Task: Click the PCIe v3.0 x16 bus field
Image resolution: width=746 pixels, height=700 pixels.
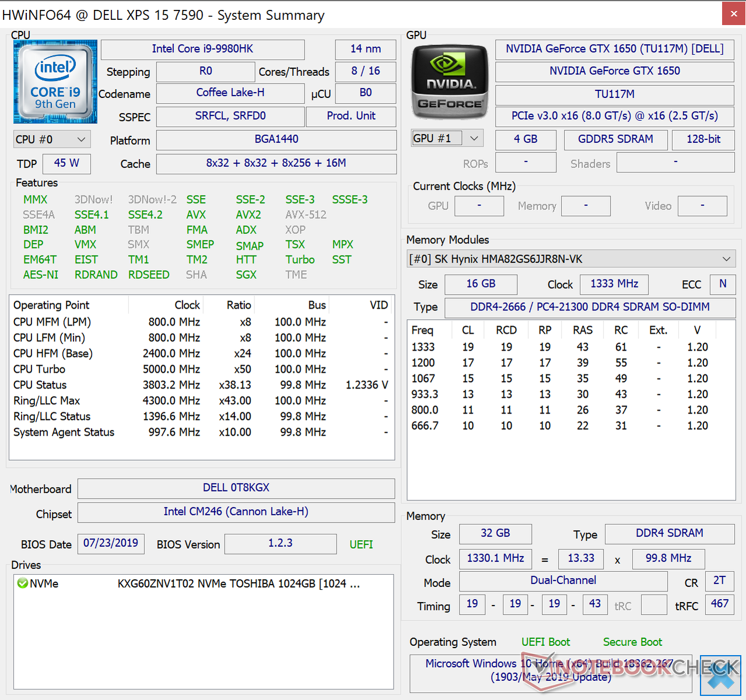Action: coord(615,116)
